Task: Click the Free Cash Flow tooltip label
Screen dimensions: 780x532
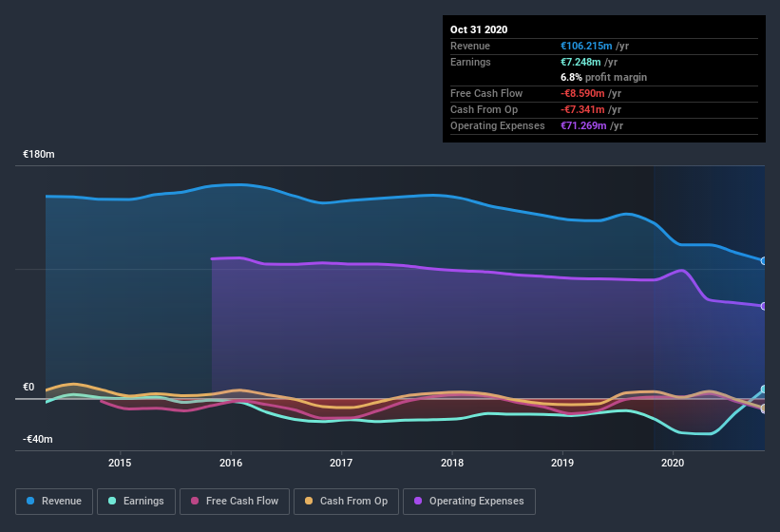Action: coord(486,93)
